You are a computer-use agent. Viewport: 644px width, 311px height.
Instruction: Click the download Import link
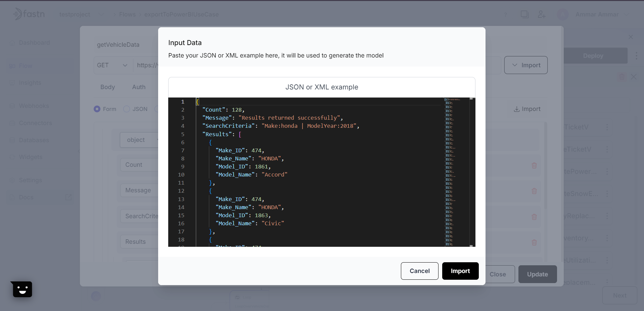pos(527,109)
